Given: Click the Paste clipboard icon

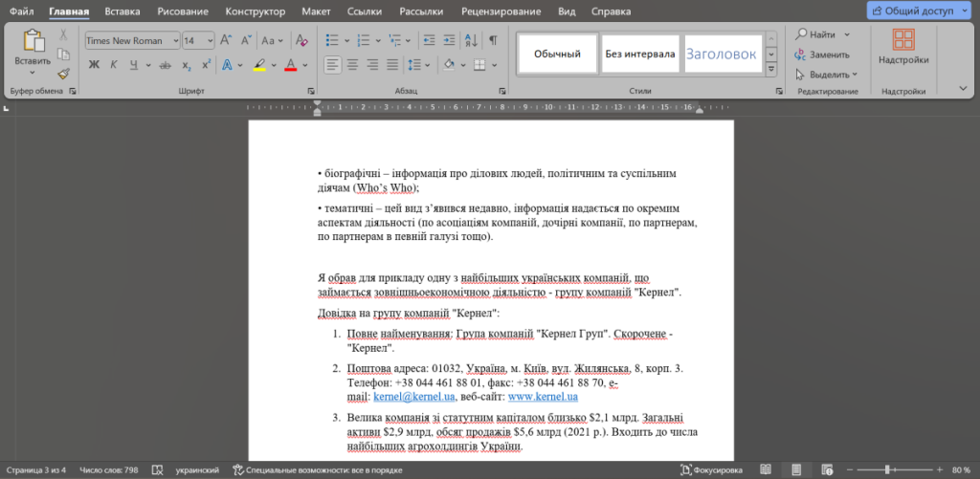Looking at the screenshot, I should tap(33, 40).
